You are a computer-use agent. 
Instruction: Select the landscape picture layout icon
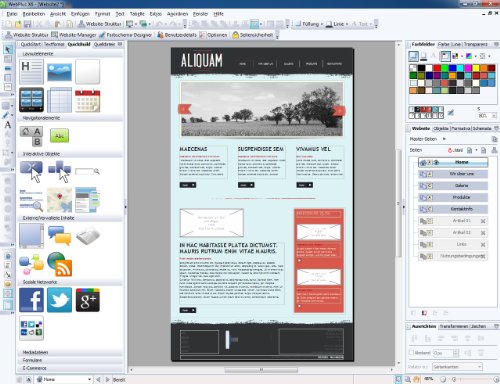click(x=59, y=72)
